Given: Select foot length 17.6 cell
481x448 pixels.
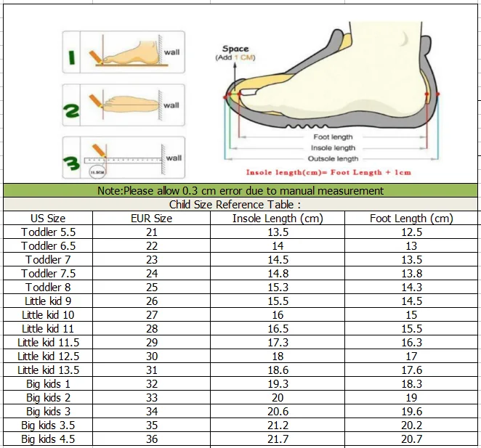Looking at the screenshot, I should click(x=411, y=370).
